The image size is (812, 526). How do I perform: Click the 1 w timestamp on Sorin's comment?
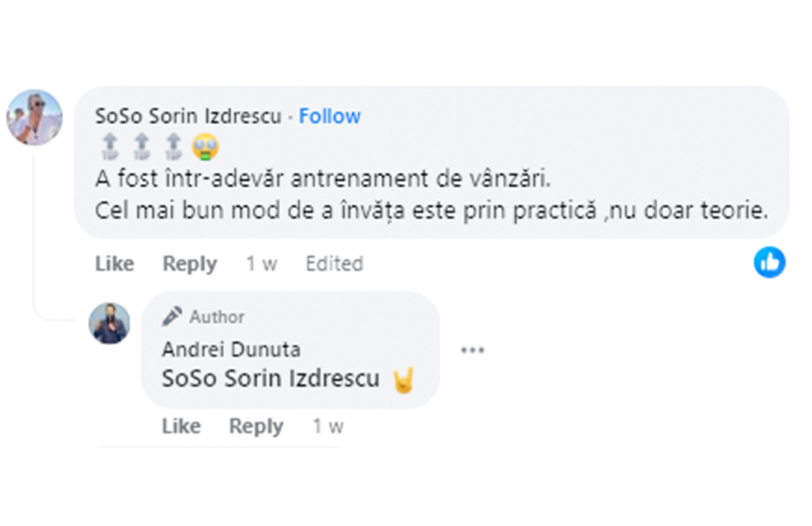(x=261, y=264)
